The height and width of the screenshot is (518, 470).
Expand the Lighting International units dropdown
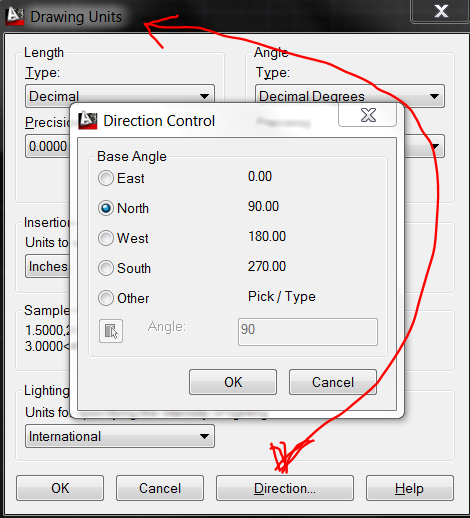(x=120, y=436)
